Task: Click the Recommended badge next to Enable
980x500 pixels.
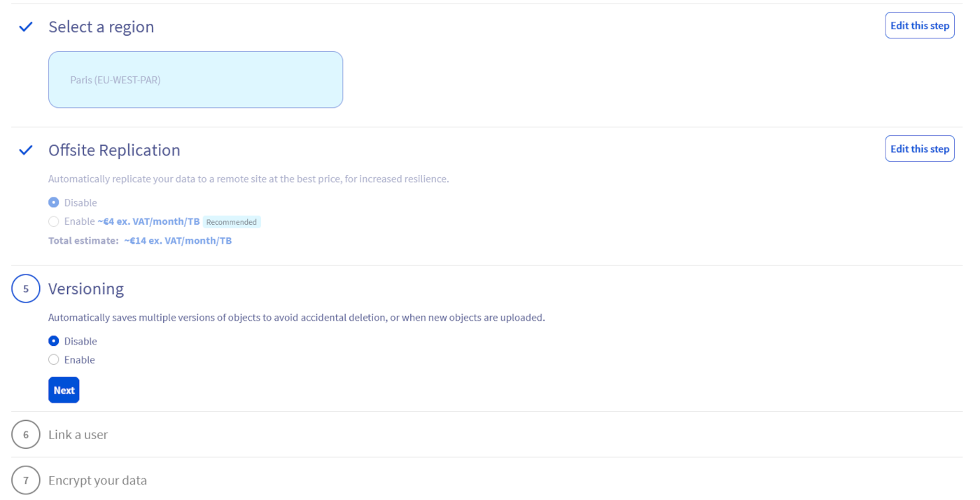Action: [x=232, y=221]
